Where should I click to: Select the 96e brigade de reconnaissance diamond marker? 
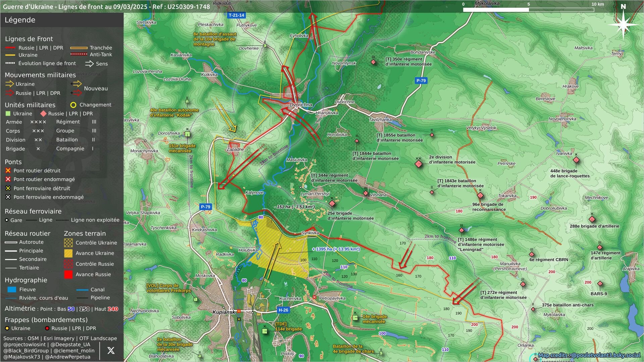pyautogui.click(x=480, y=195)
